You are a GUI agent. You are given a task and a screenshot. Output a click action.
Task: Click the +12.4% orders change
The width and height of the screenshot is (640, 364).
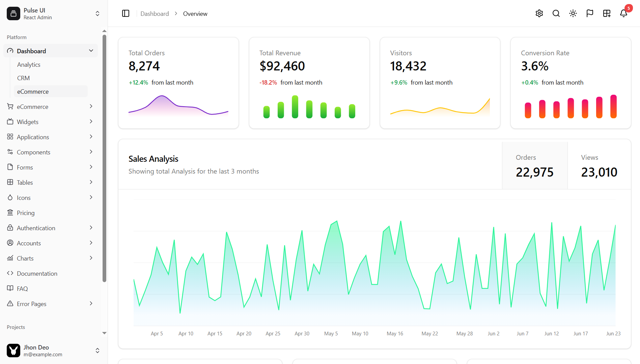coord(138,83)
